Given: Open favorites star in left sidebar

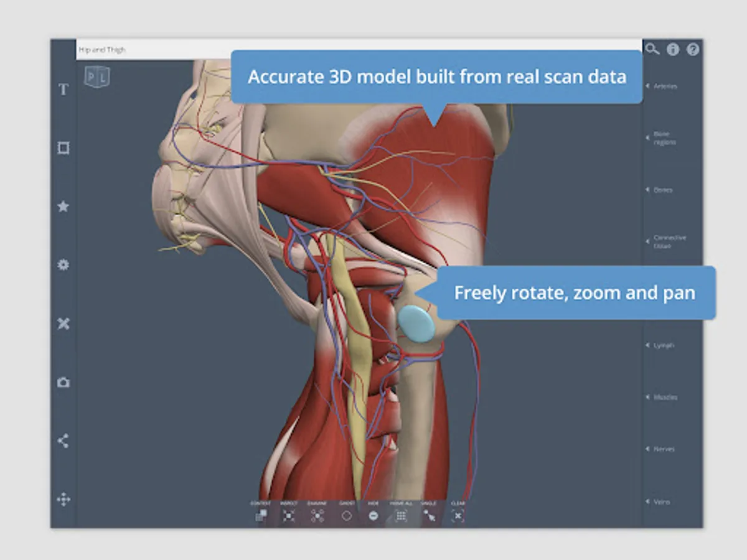Looking at the screenshot, I should (63, 207).
